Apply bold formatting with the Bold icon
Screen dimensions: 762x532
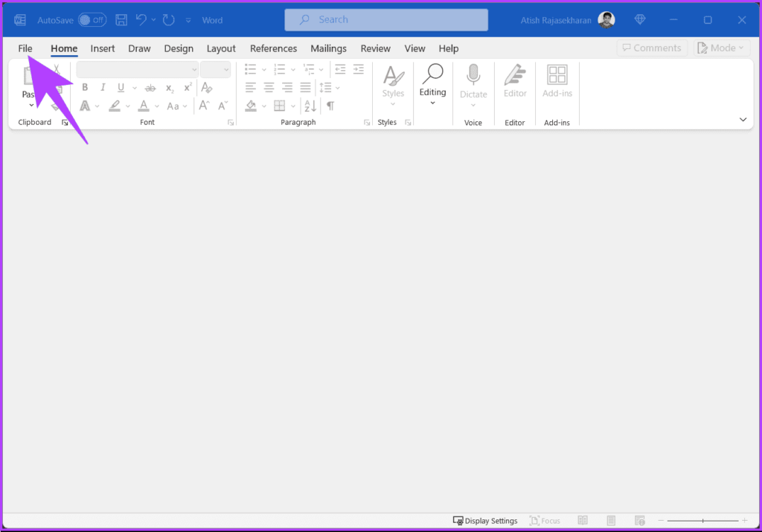pyautogui.click(x=84, y=87)
